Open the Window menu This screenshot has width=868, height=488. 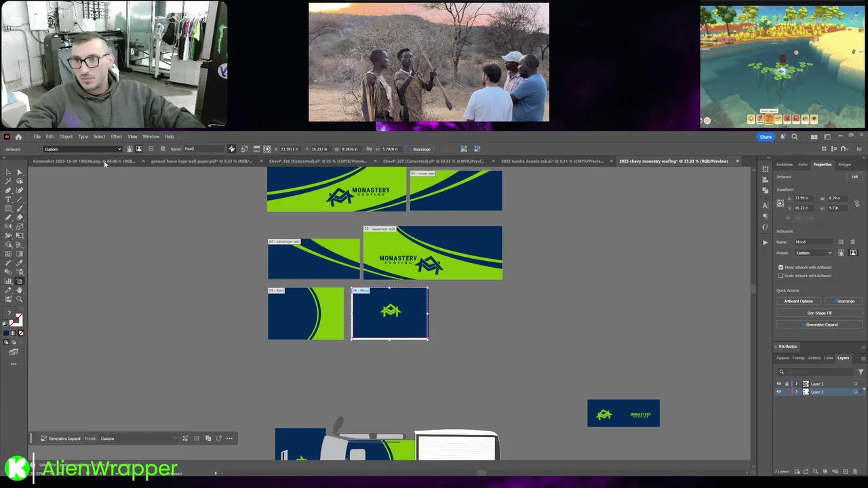click(x=151, y=137)
